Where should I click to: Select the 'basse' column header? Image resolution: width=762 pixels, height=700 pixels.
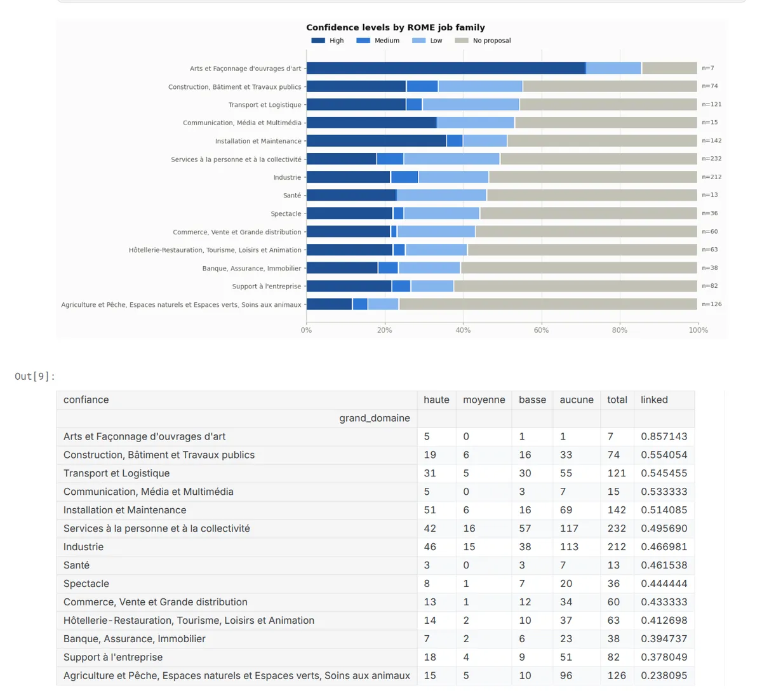[532, 400]
